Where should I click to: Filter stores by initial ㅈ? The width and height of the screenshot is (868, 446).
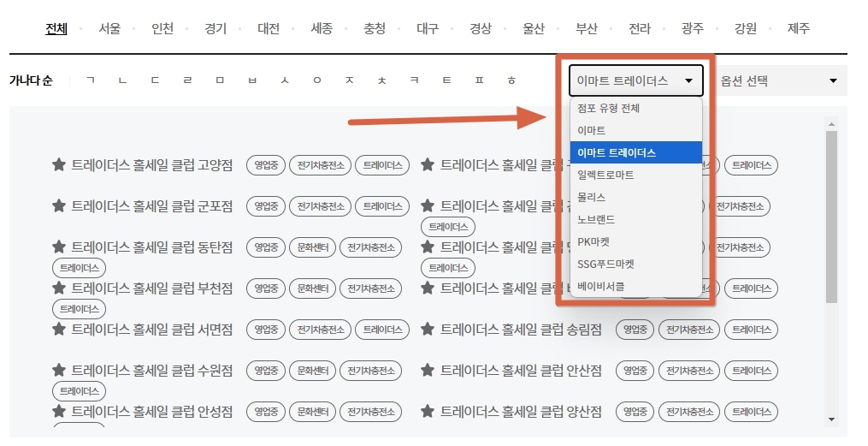(x=349, y=80)
